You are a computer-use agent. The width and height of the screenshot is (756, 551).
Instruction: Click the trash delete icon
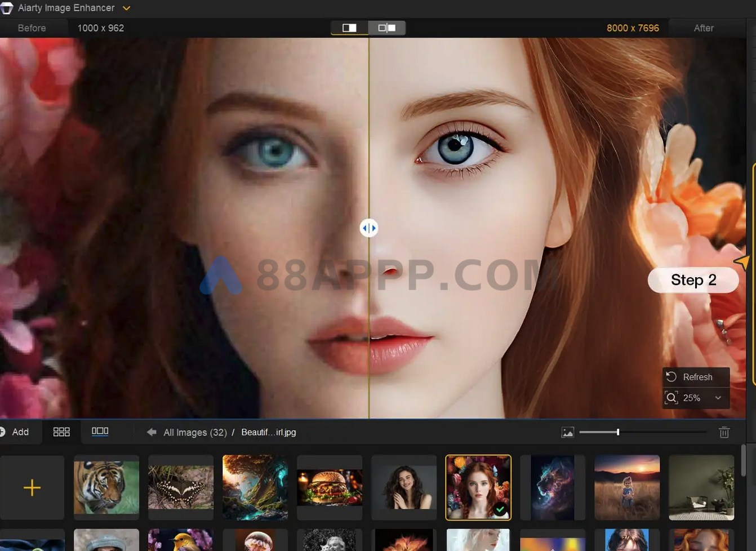pos(724,432)
